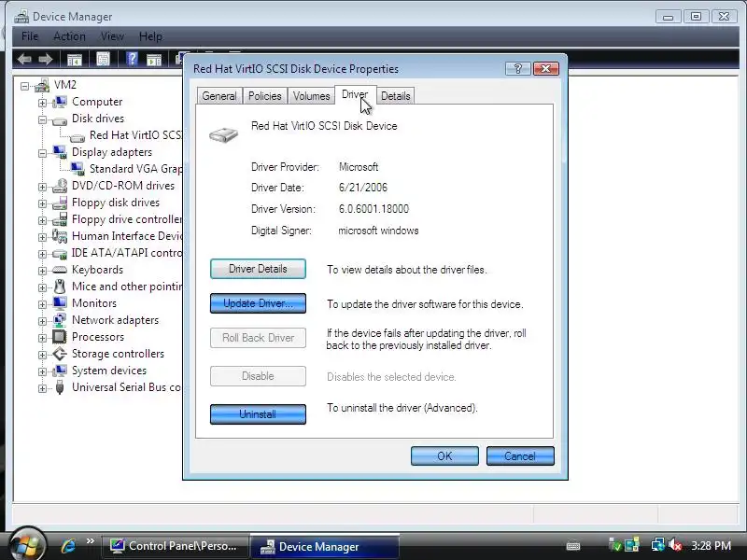Click the Update Driver button

pyautogui.click(x=259, y=303)
